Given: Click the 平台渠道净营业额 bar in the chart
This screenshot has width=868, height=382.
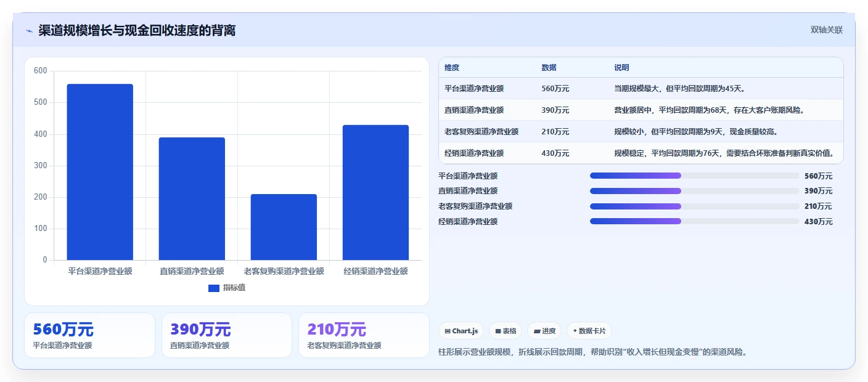Looking at the screenshot, I should coord(100,172).
